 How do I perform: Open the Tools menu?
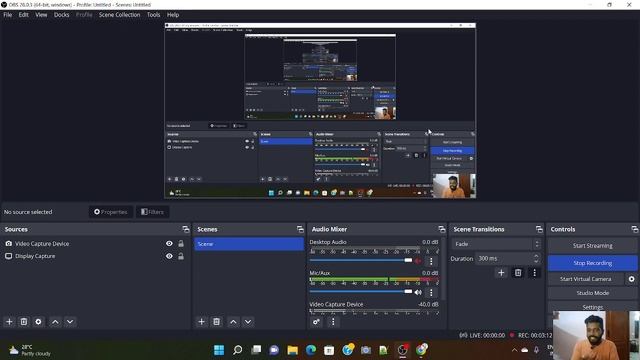tap(153, 15)
